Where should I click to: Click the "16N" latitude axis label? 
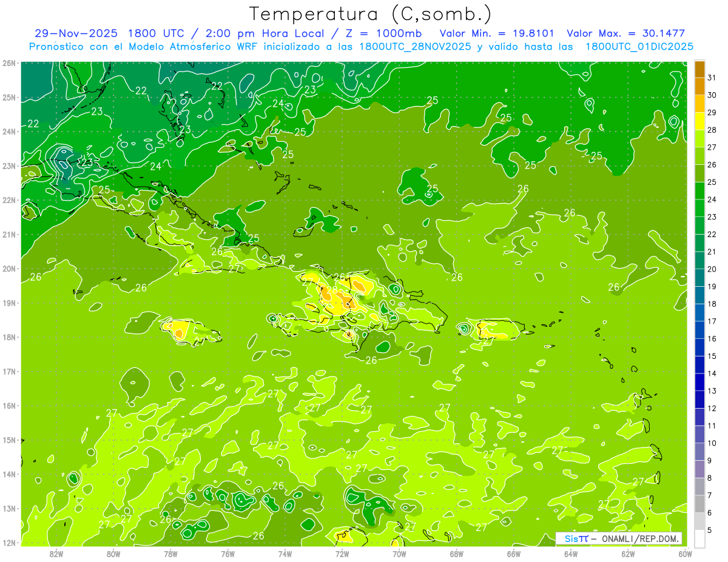tap(9, 406)
